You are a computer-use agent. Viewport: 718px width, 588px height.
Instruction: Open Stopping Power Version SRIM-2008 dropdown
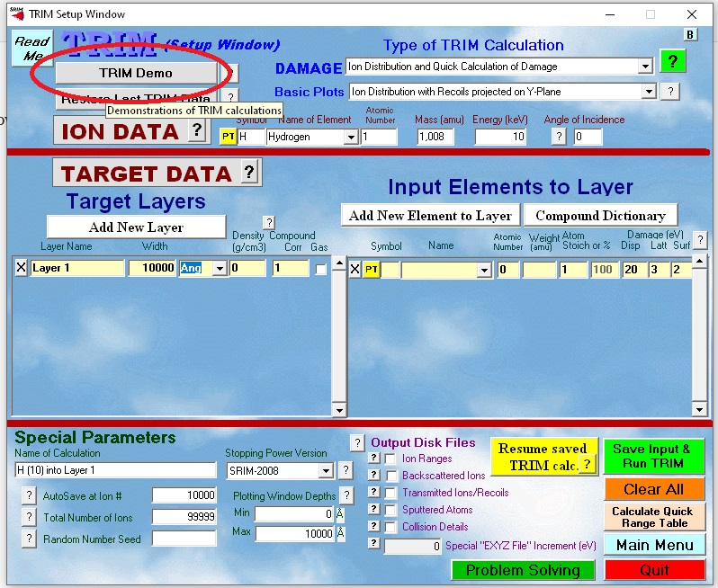326,470
